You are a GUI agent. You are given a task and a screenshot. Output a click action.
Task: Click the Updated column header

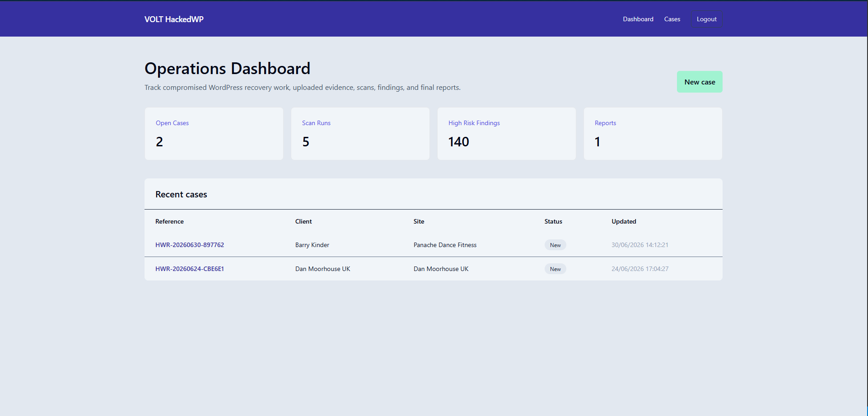pyautogui.click(x=624, y=221)
